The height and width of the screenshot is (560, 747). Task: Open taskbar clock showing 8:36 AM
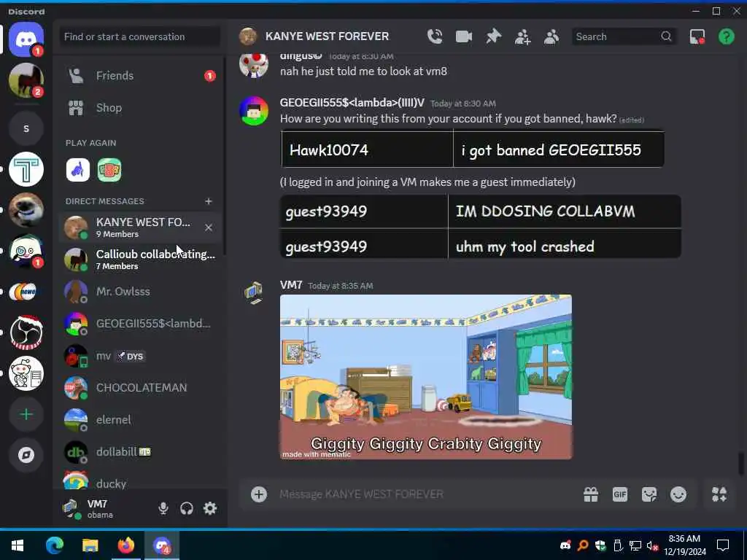click(x=684, y=545)
